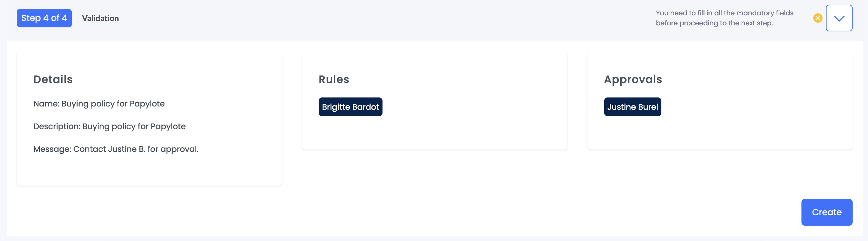Click the Rules card heading

tap(334, 79)
